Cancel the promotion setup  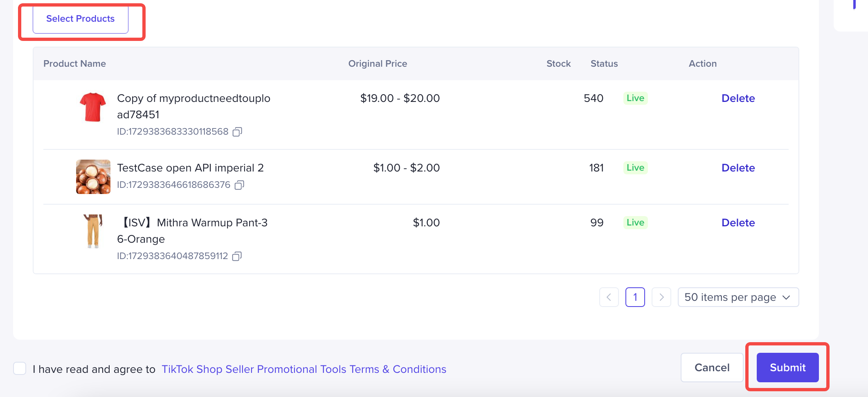pyautogui.click(x=712, y=368)
